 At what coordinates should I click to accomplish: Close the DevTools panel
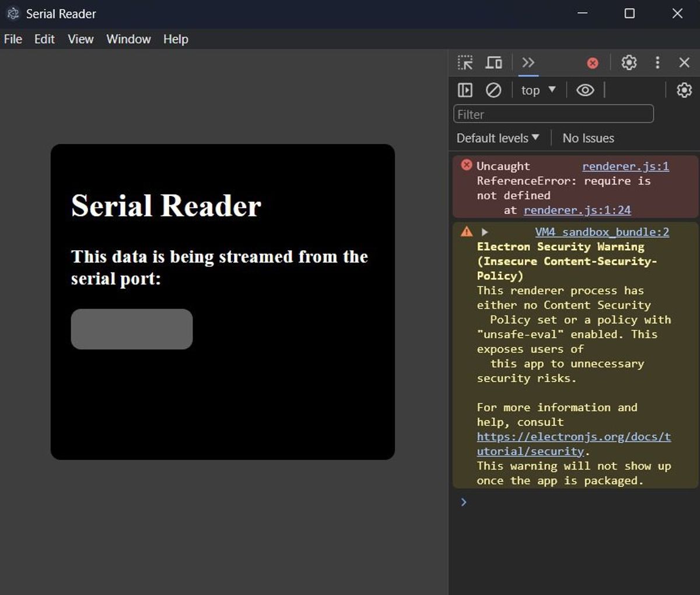684,62
